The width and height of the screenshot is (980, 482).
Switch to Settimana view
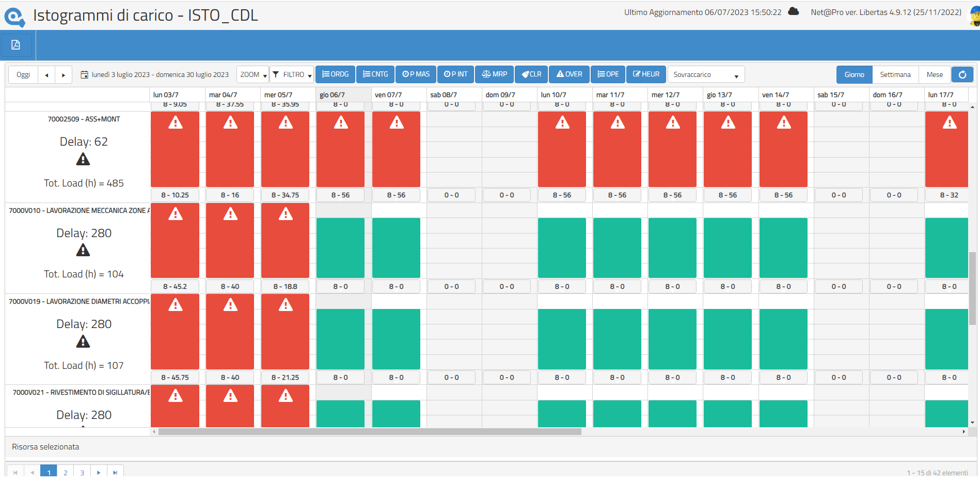pyautogui.click(x=895, y=74)
